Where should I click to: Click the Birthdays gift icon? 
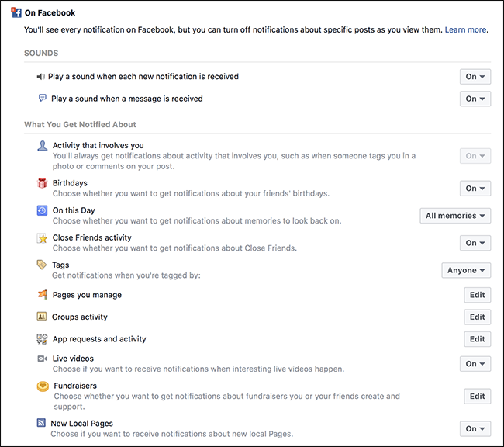point(43,183)
